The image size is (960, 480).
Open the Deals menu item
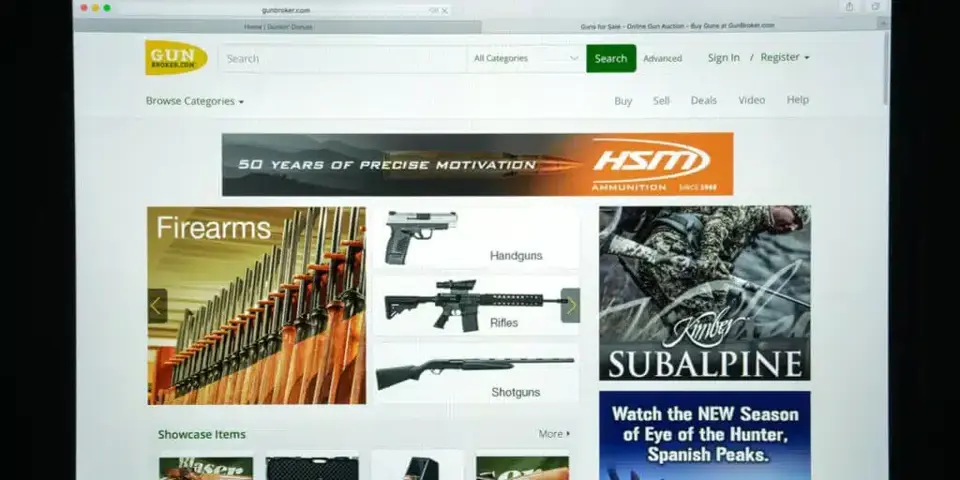click(704, 101)
